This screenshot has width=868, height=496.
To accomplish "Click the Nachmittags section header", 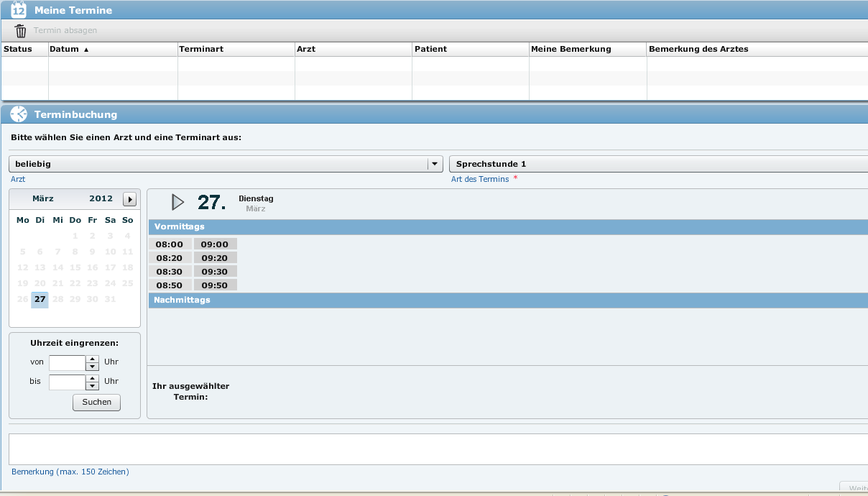I will point(508,300).
